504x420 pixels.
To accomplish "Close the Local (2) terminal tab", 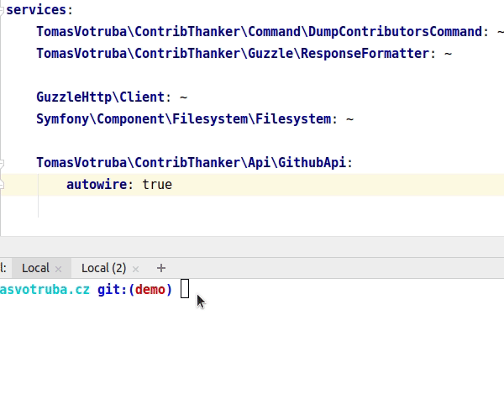I will point(135,269).
